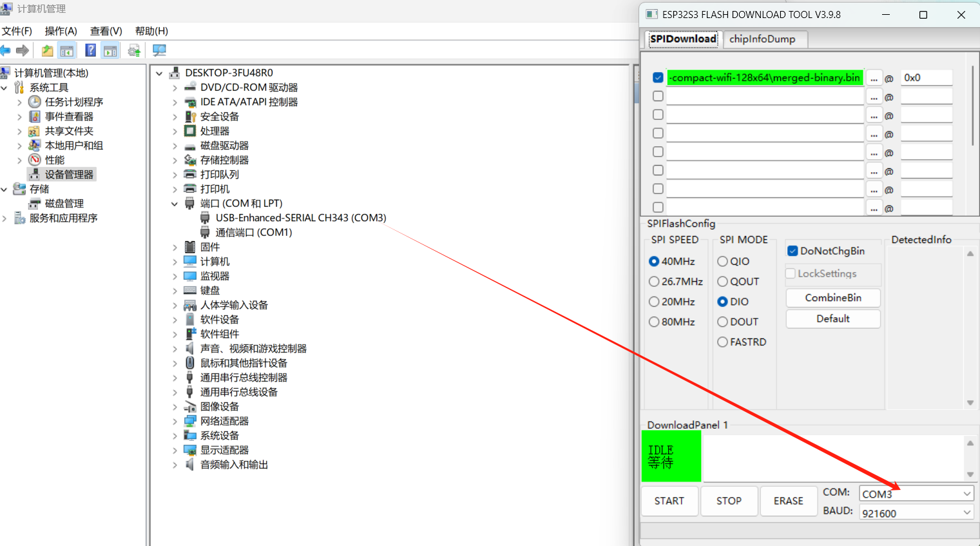980x546 pixels.
Task: Uncheck the merged-binary.bin file checkbox
Action: 658,77
